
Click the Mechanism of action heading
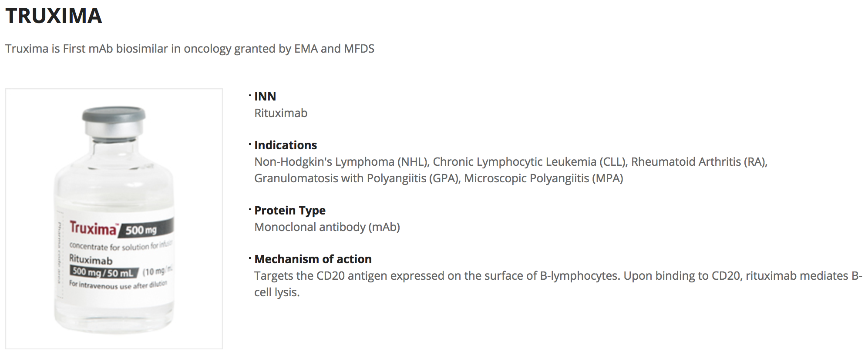(313, 259)
